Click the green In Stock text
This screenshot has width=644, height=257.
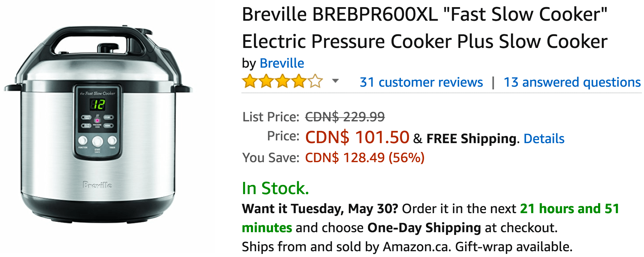tap(275, 188)
